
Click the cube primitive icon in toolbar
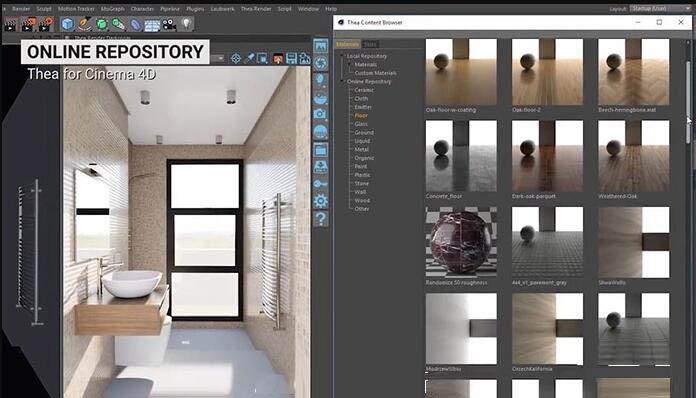click(67, 24)
